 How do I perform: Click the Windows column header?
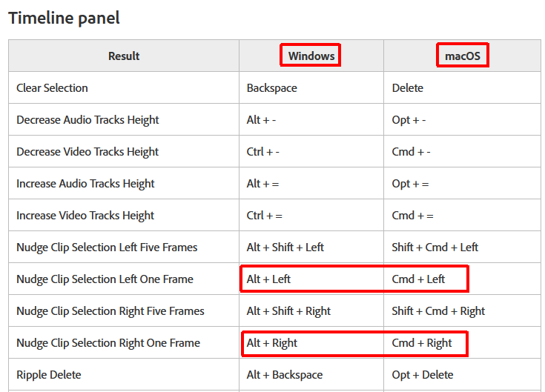311,56
